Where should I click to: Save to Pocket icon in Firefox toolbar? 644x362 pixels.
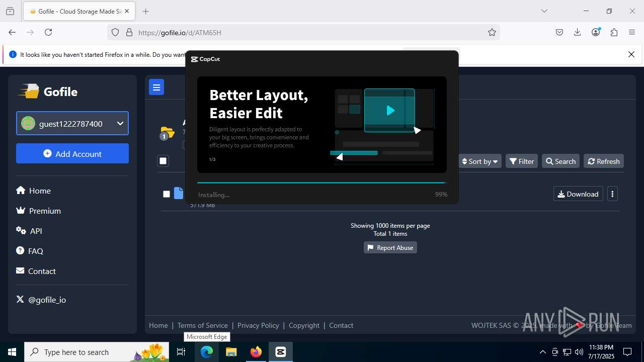pos(559,32)
